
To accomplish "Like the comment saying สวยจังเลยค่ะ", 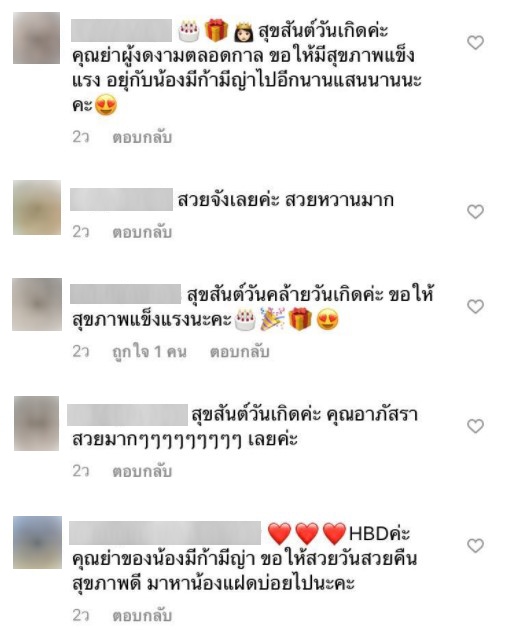I will (x=475, y=212).
